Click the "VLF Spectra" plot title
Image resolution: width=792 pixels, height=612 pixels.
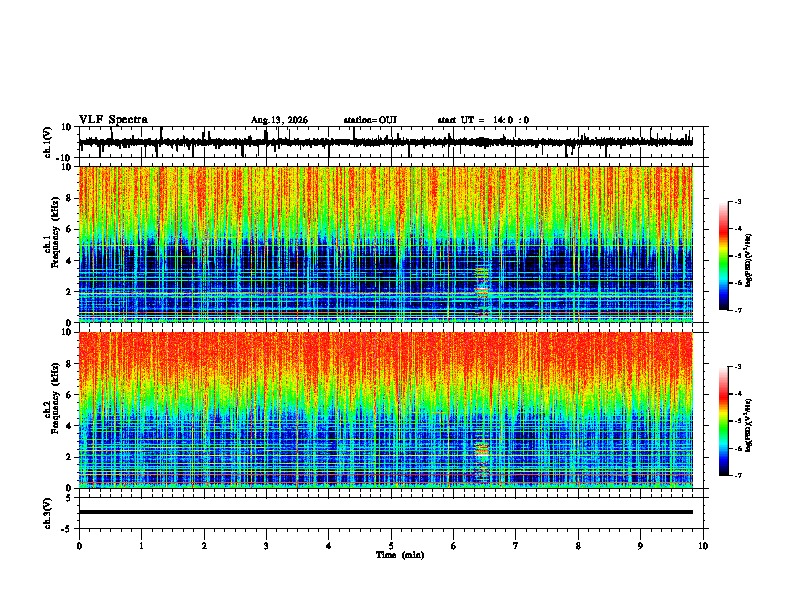[x=113, y=120]
